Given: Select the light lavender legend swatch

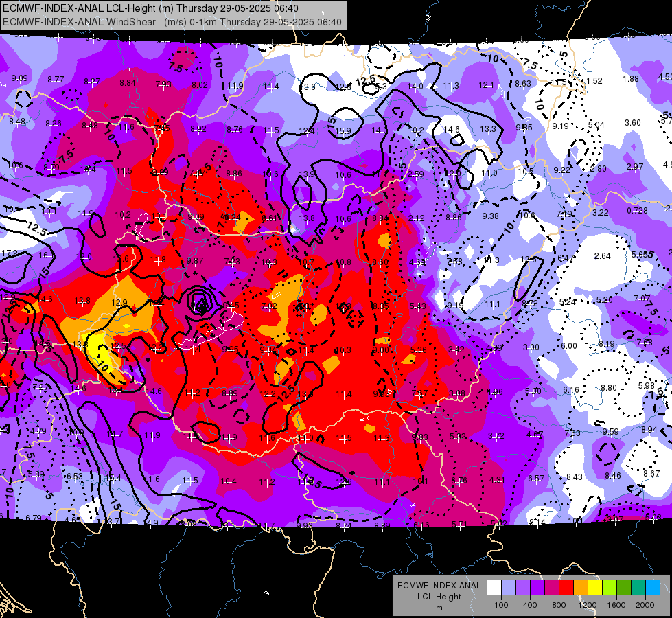Looking at the screenshot, I should 509,588.
